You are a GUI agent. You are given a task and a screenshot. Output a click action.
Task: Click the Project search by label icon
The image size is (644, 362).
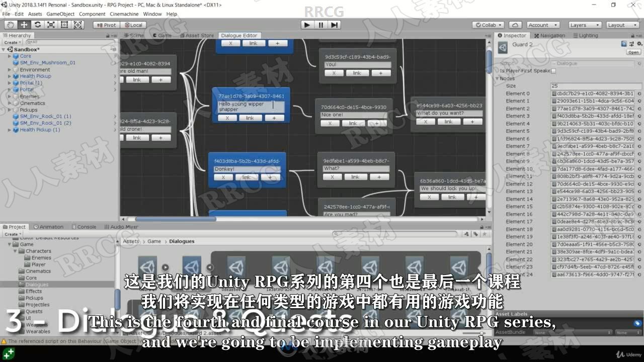pos(475,234)
